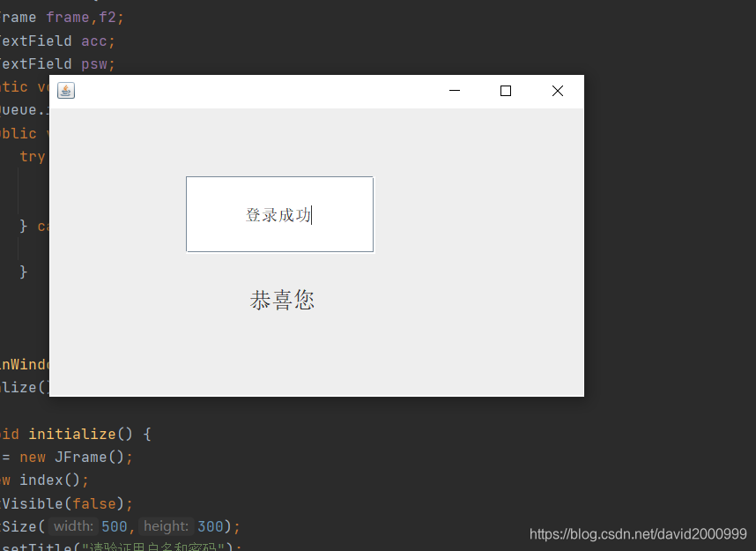Click the value 500 in the code

pyautogui.click(x=115, y=526)
